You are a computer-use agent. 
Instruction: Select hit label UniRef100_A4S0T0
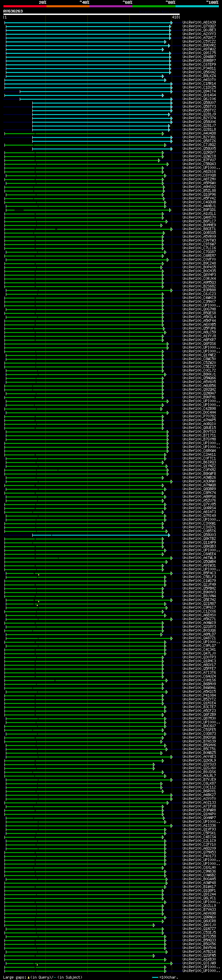tap(199, 80)
